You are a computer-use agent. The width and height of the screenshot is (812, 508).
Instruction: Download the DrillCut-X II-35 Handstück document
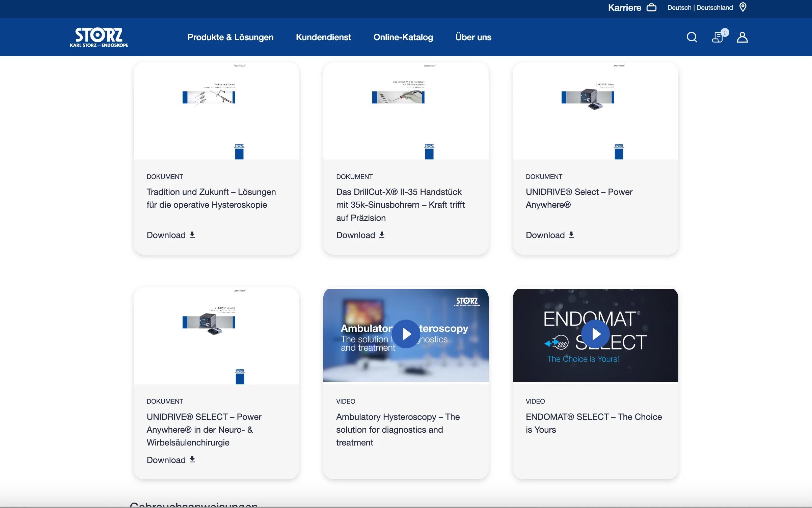tap(360, 235)
